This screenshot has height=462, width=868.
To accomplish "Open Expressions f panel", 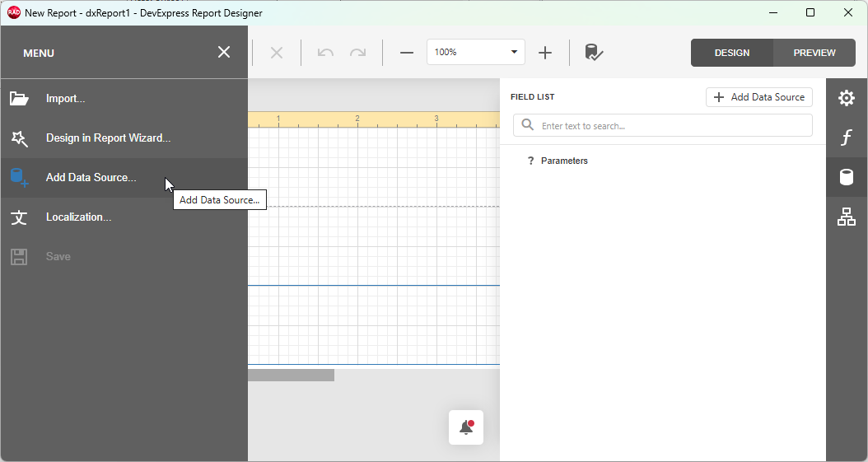I will tap(847, 138).
